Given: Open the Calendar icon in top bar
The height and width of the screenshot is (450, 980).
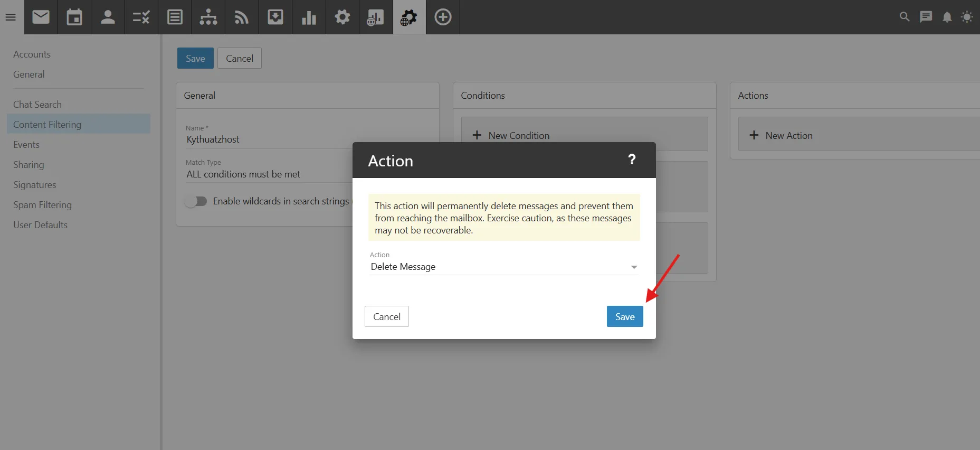Looking at the screenshot, I should point(74,17).
